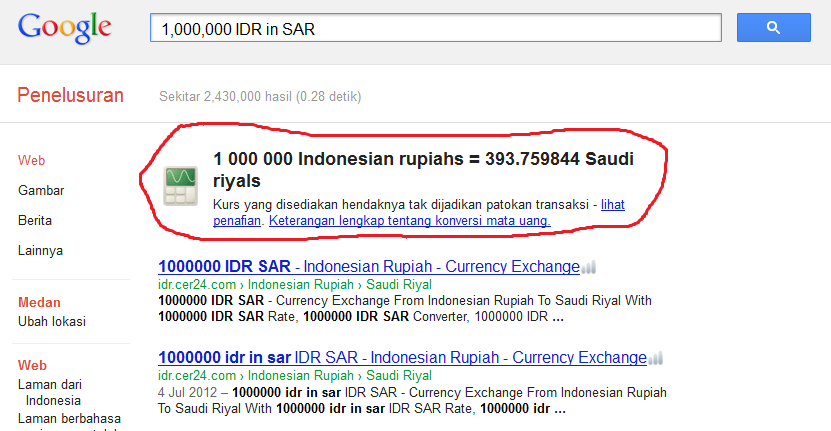The image size is (831, 431).
Task: Click the blue magnifier search button
Action: (773, 28)
